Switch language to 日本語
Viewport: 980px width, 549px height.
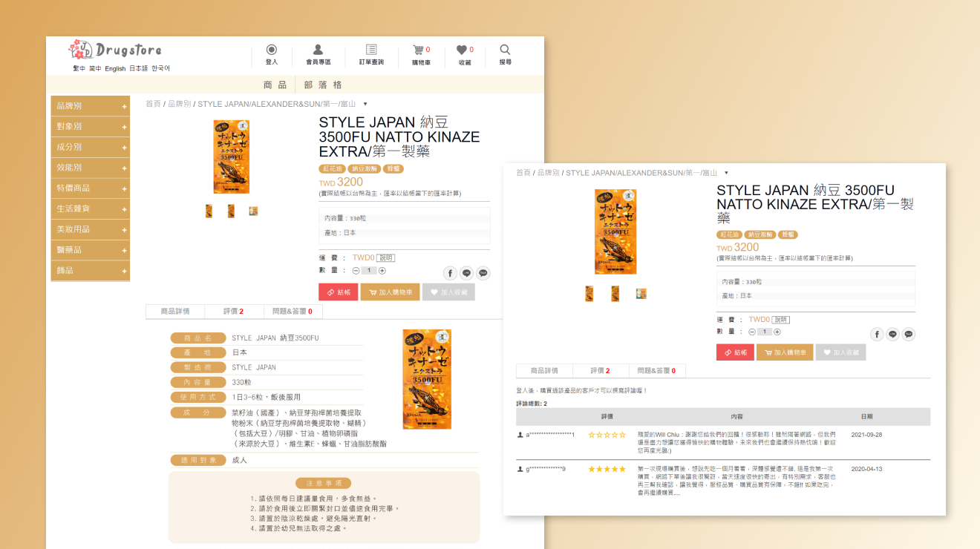point(139,68)
